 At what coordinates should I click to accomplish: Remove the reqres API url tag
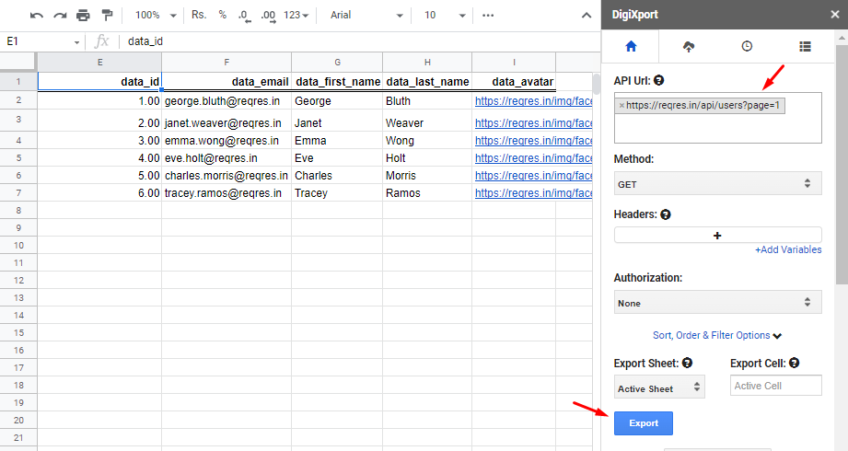click(x=621, y=105)
